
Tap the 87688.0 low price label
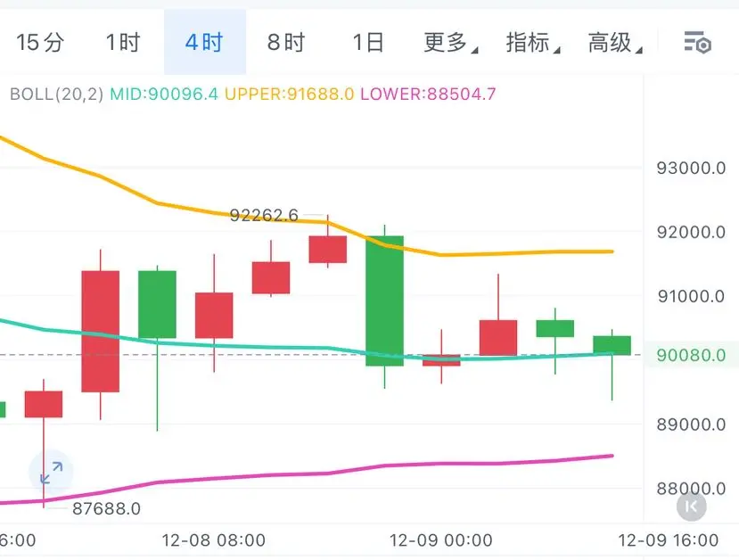(x=106, y=508)
